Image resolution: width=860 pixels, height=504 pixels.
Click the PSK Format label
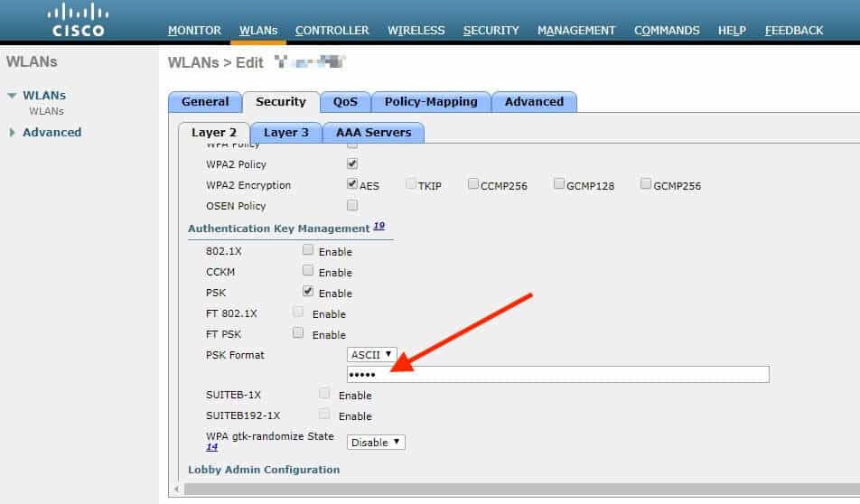point(235,355)
